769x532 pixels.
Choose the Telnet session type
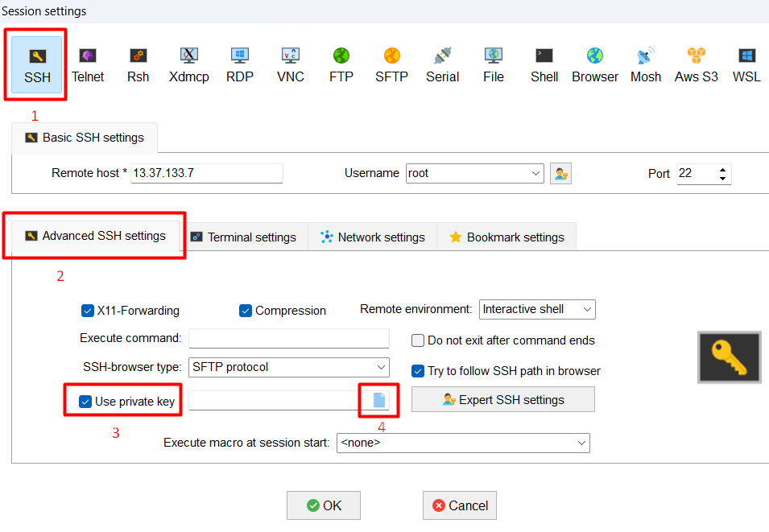point(88,64)
